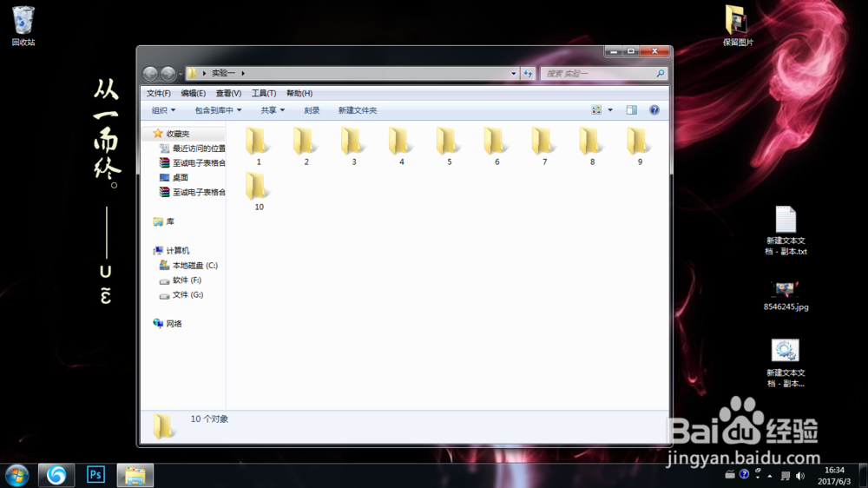
Task: Expand the 组织 dropdown menu
Action: point(163,110)
